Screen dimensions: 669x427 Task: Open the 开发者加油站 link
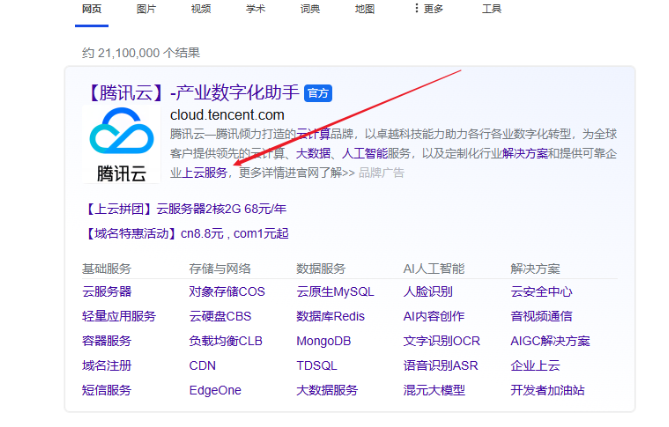pyautogui.click(x=547, y=390)
